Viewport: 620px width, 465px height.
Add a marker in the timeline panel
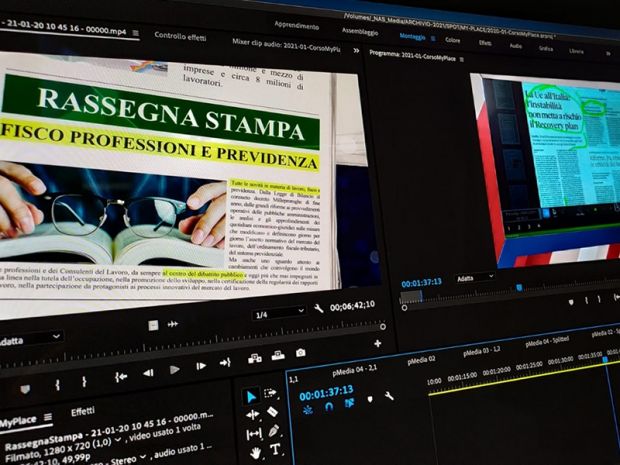[x=370, y=399]
